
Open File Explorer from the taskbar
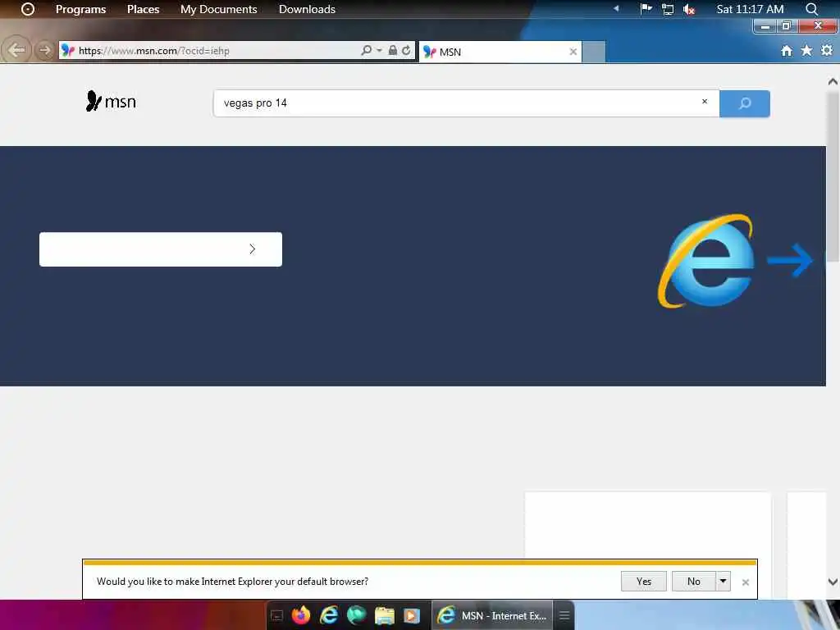(384, 615)
